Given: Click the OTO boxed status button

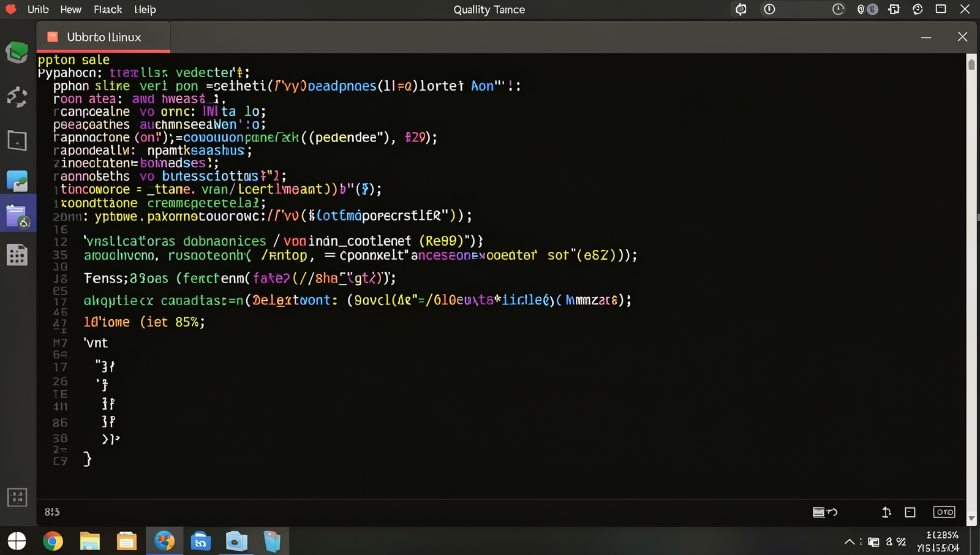Looking at the screenshot, I should pyautogui.click(x=944, y=512).
